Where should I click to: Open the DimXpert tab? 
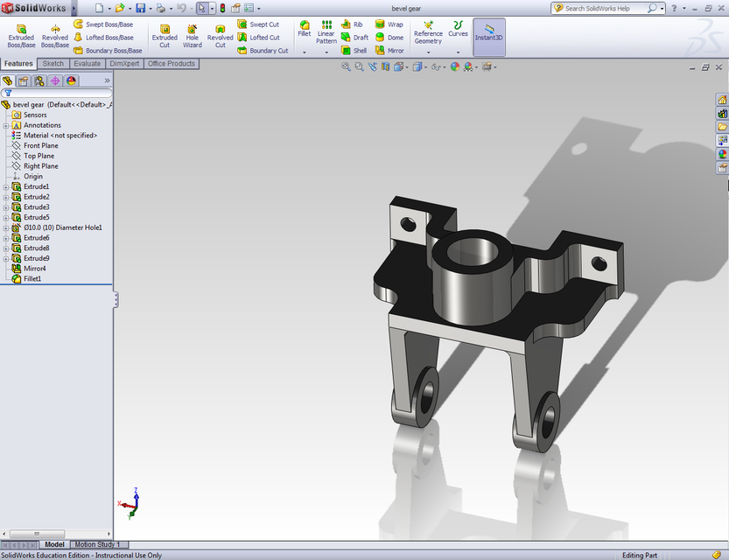click(x=125, y=63)
